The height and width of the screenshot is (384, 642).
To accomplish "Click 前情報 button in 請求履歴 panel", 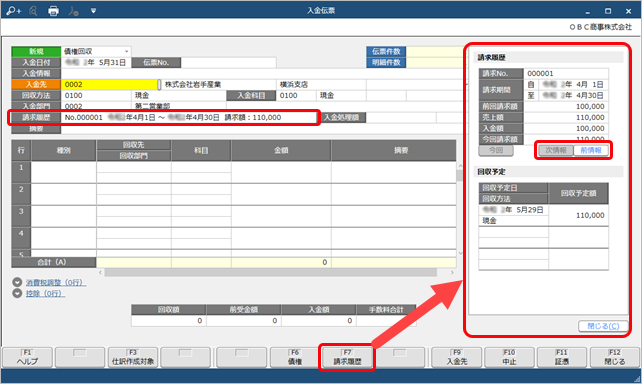I will point(591,150).
